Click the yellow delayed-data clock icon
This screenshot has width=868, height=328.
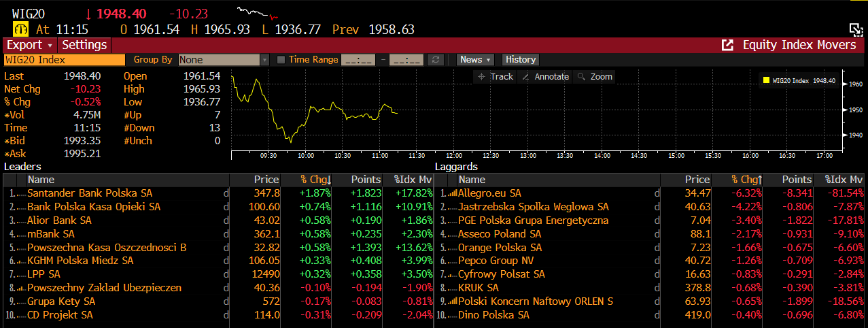point(20,29)
